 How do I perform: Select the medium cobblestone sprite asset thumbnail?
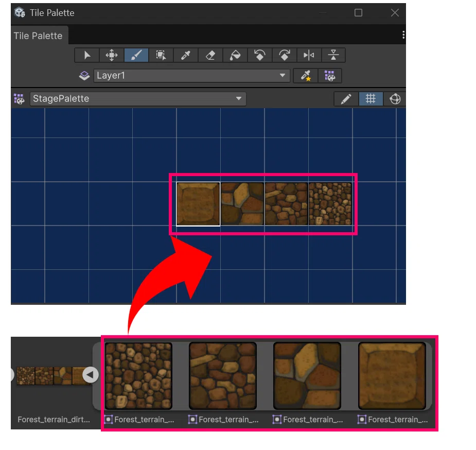223,376
